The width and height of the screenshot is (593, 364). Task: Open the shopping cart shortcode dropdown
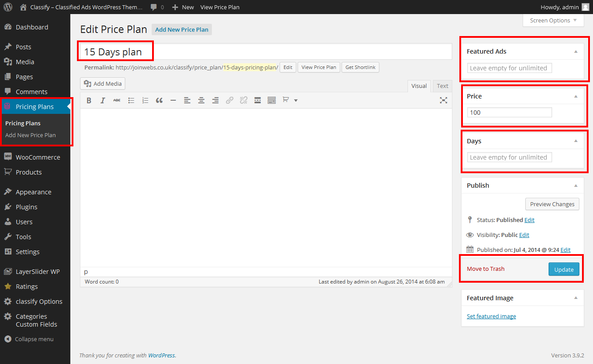tap(290, 100)
